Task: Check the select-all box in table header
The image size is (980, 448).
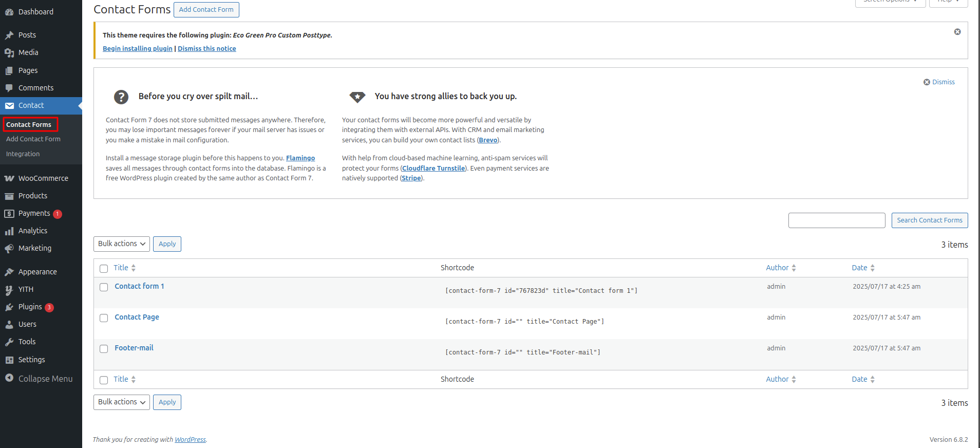Action: 104,268
